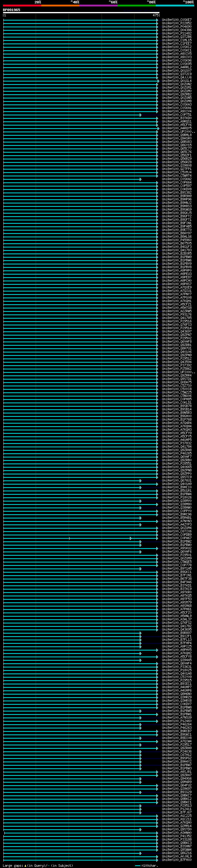Click the gap marker on UniRef100_C0PA67 bar
197x868 pixels.
click(69, 538)
